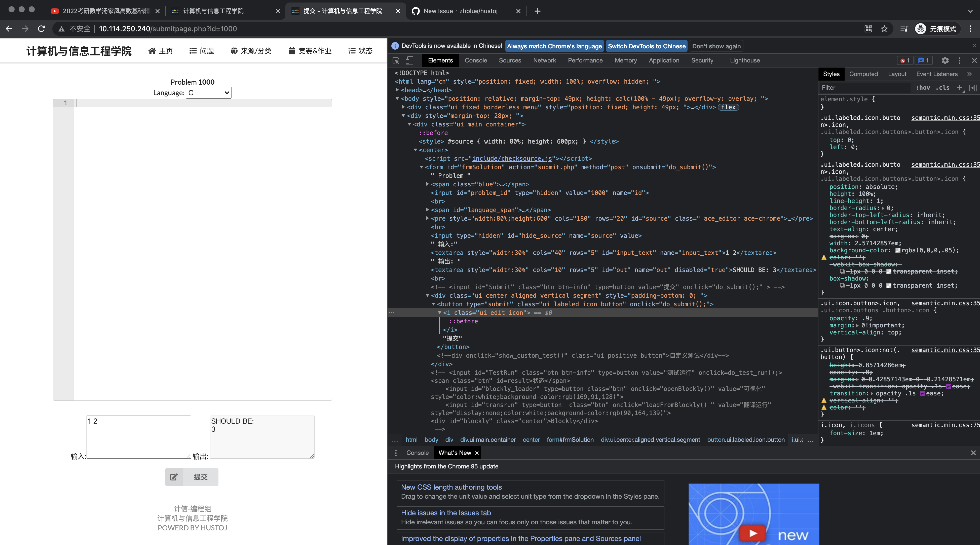This screenshot has height=545, width=980.
Task: Open the Computed styles tab
Action: click(863, 74)
